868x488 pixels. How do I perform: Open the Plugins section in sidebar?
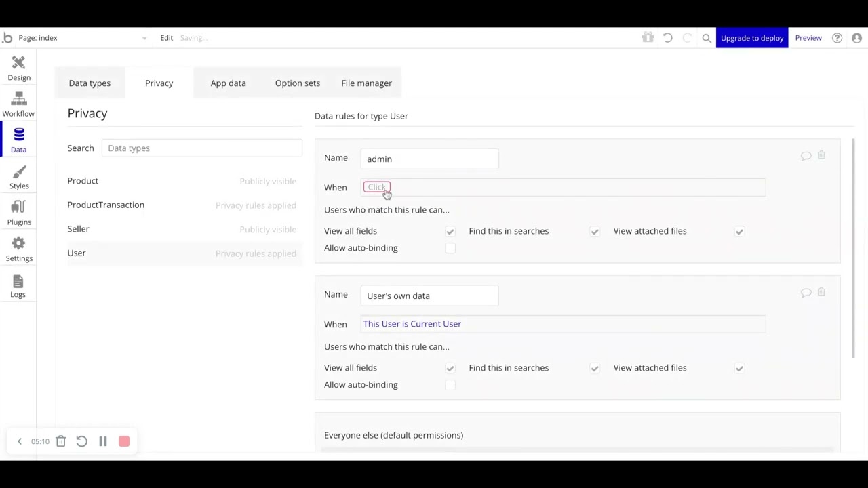[18, 213]
